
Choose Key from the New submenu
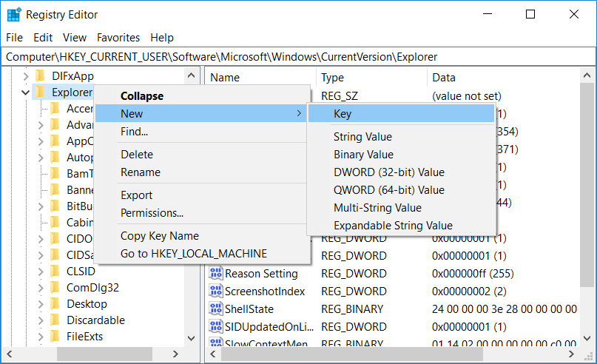coord(343,114)
